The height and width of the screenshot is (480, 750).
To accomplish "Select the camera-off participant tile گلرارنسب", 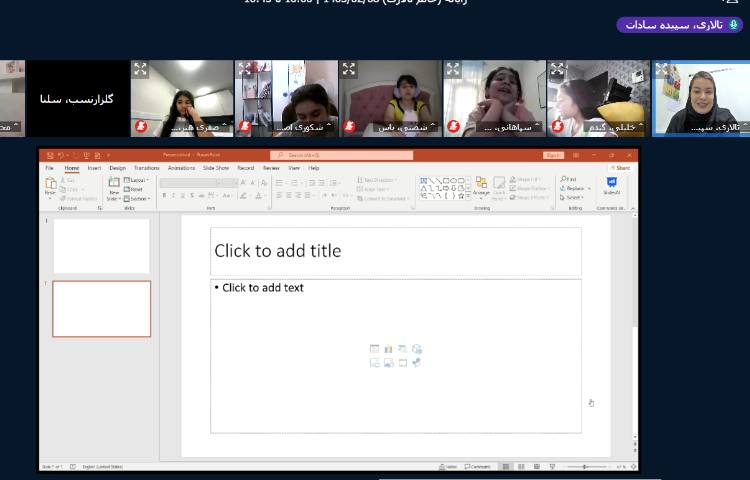I will pyautogui.click(x=78, y=98).
